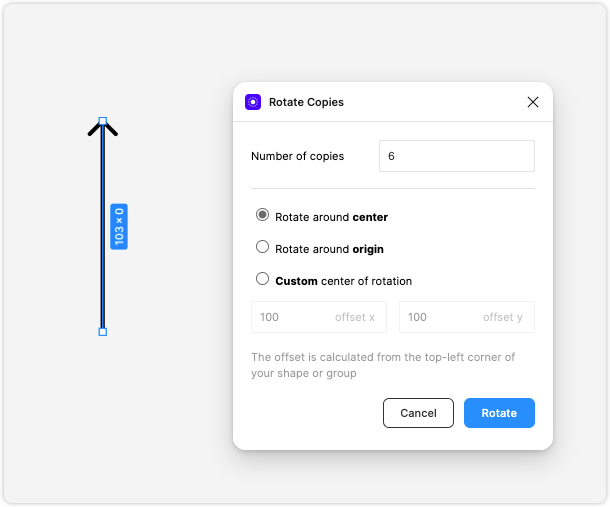The width and height of the screenshot is (610, 507).
Task: Click the top handle of the arrow
Action: click(103, 121)
